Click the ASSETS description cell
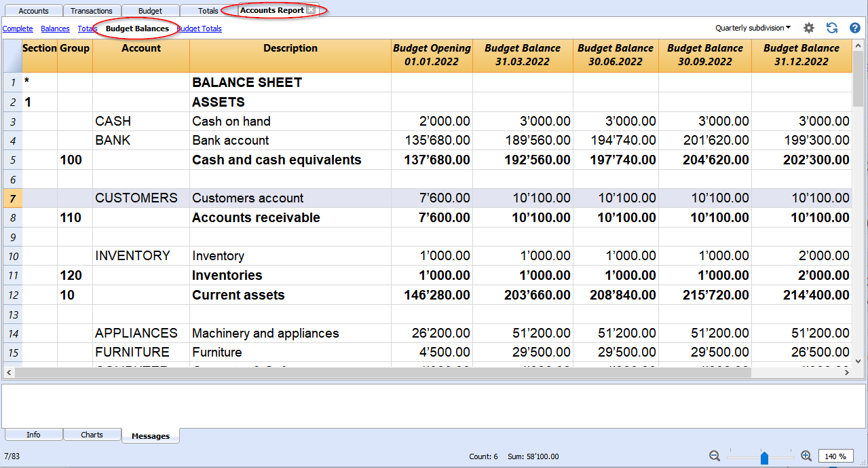 290,103
